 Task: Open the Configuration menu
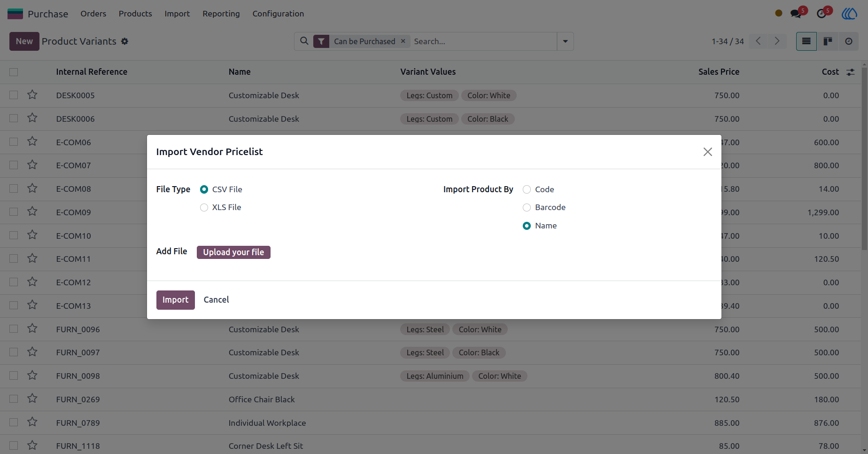pyautogui.click(x=278, y=14)
